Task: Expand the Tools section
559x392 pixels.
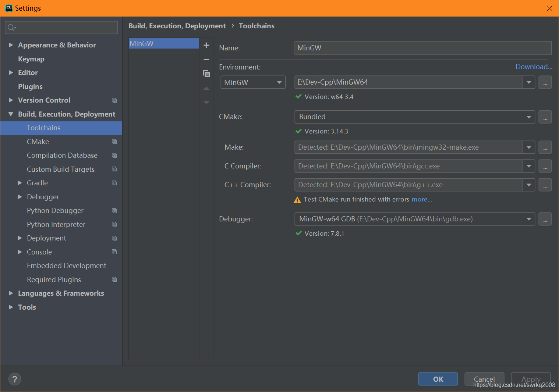Action: (x=11, y=307)
